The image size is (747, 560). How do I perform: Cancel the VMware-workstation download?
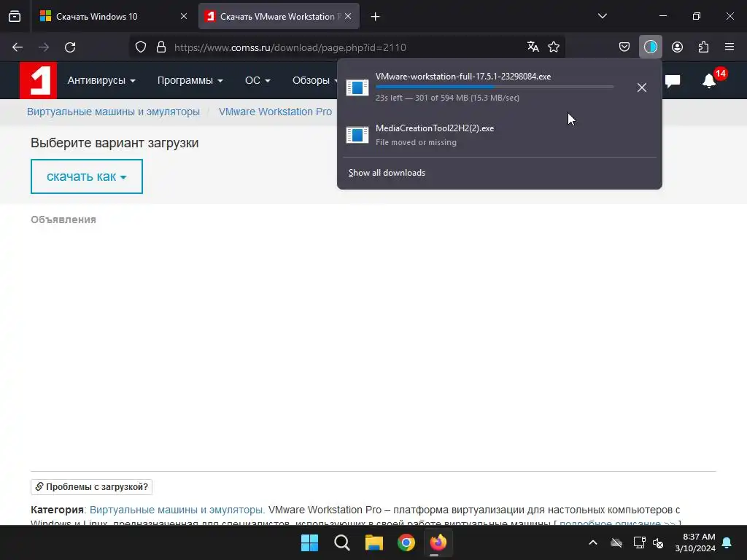coord(642,87)
